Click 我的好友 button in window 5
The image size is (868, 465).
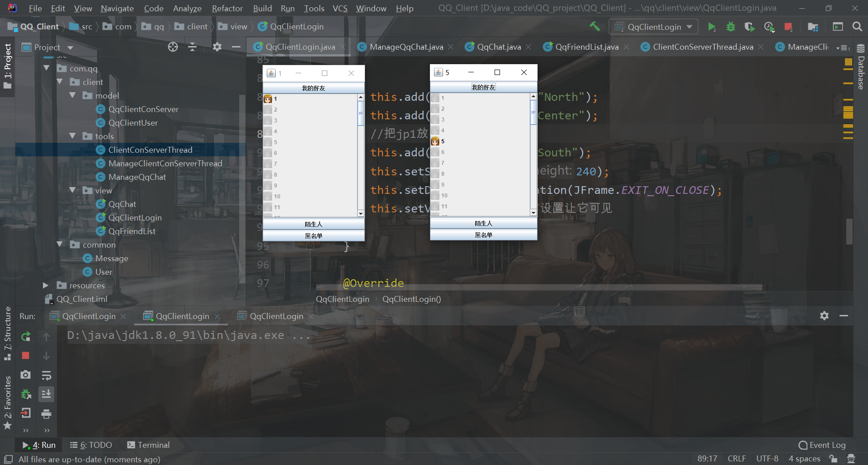[x=484, y=87]
